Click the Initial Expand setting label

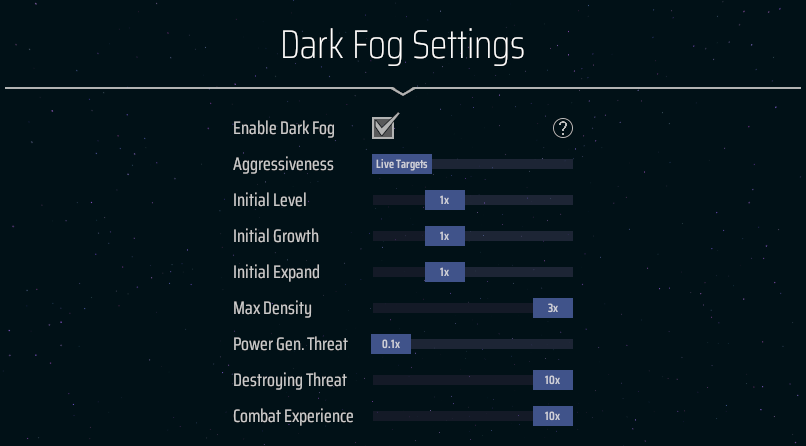pos(276,272)
